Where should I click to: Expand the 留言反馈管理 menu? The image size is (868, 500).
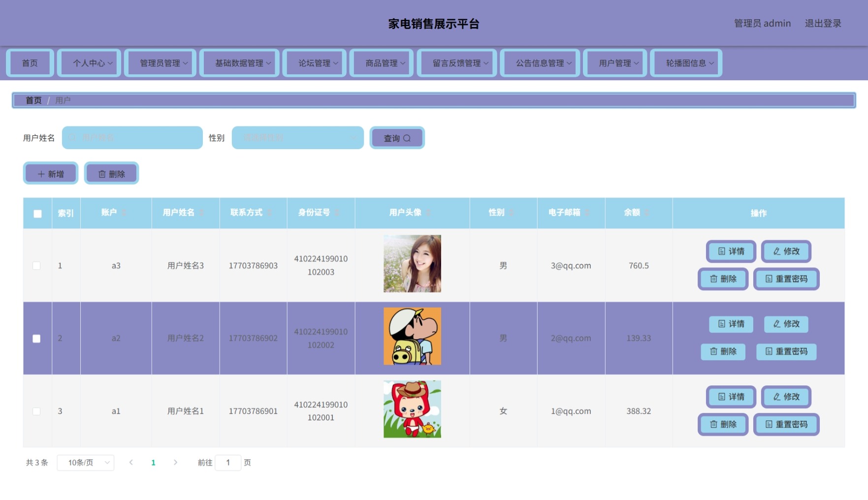click(x=457, y=63)
